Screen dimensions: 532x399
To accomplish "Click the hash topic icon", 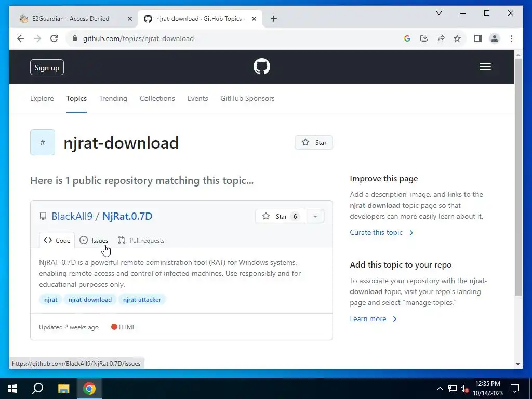I will pos(43,142).
